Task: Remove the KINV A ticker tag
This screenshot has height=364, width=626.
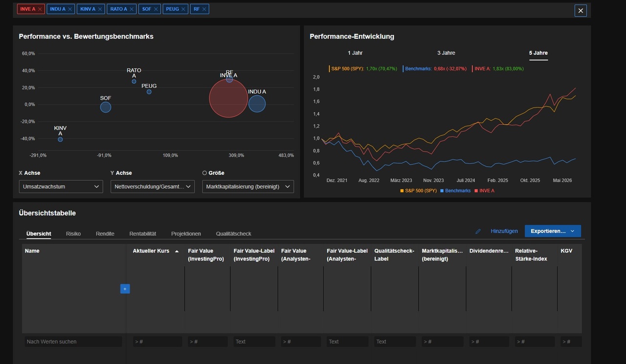Action: click(100, 9)
